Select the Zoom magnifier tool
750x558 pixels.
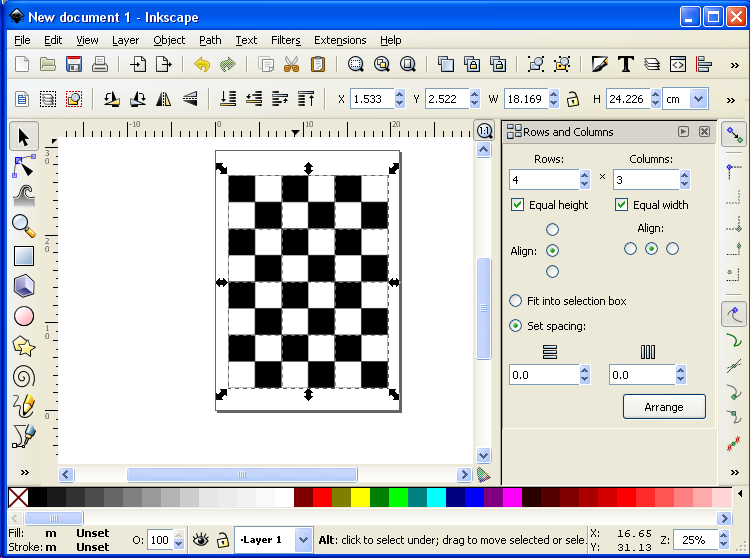tap(23, 226)
